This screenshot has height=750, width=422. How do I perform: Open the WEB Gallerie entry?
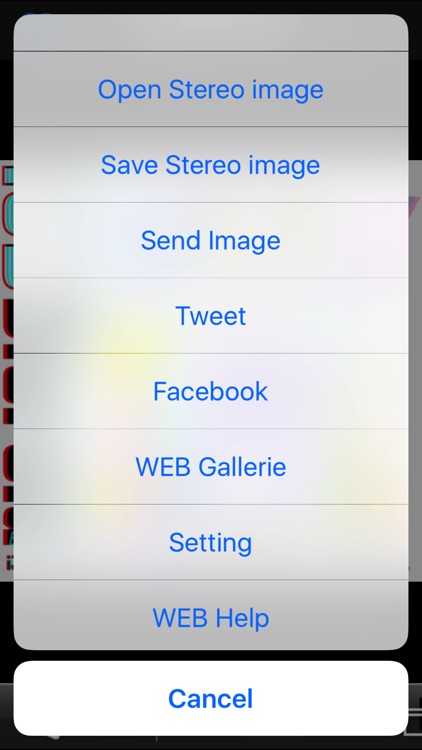coord(211,467)
